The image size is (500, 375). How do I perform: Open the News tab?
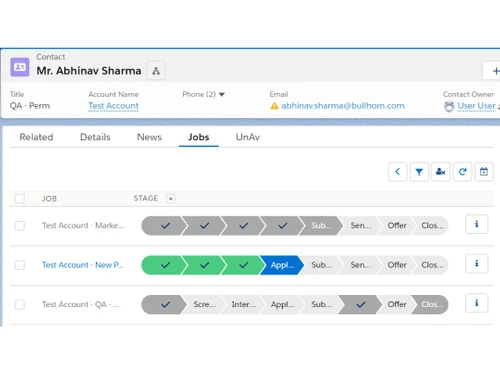point(149,137)
